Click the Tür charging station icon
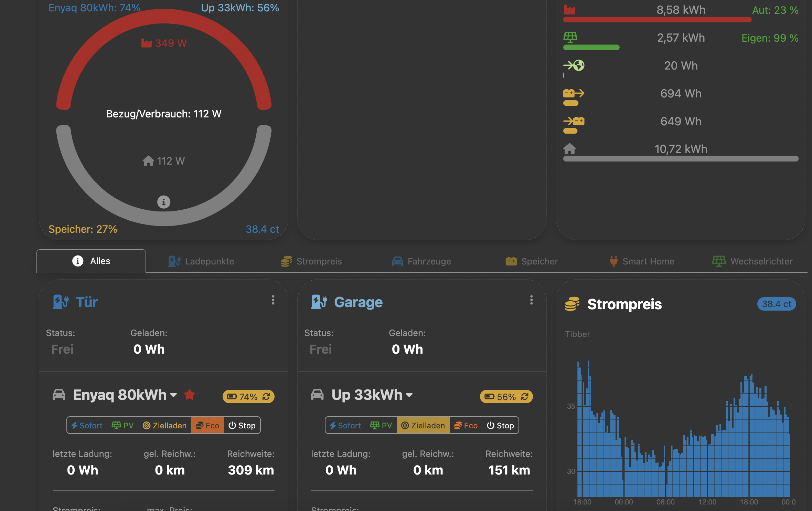 pyautogui.click(x=61, y=302)
